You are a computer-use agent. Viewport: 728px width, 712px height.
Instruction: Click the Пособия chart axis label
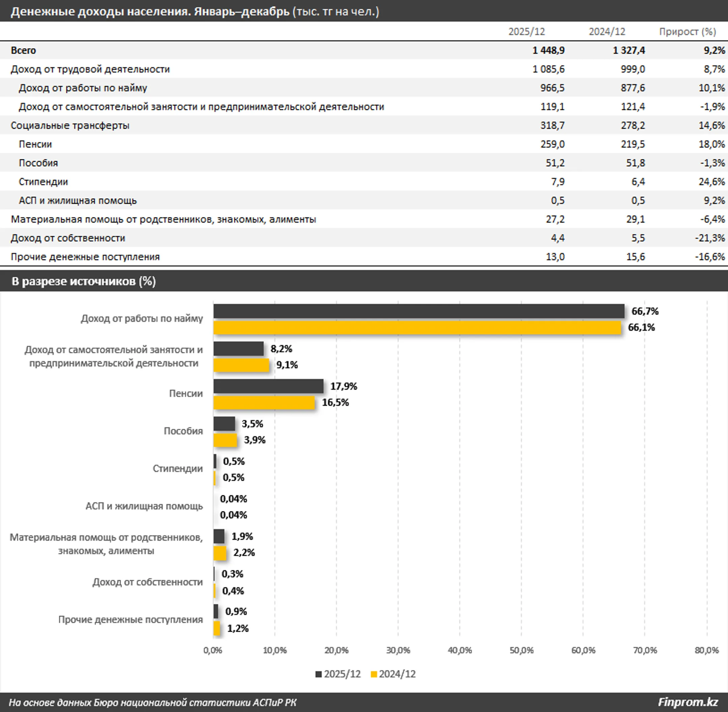[183, 431]
